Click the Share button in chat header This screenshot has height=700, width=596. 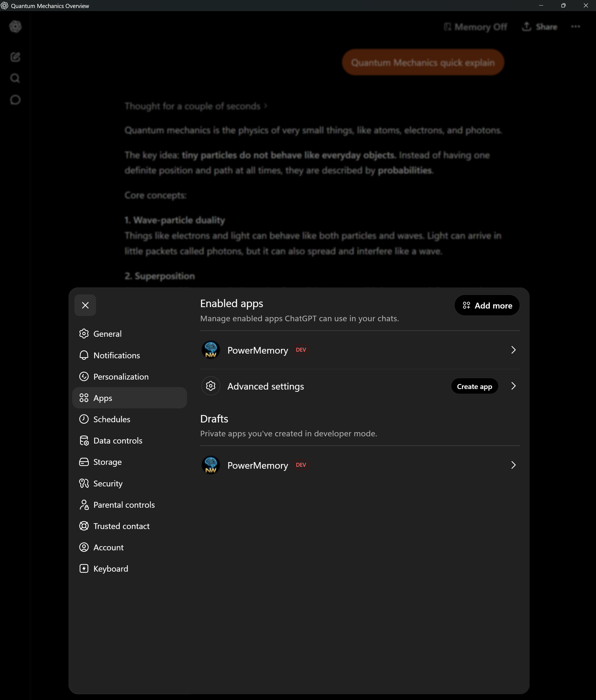click(540, 27)
